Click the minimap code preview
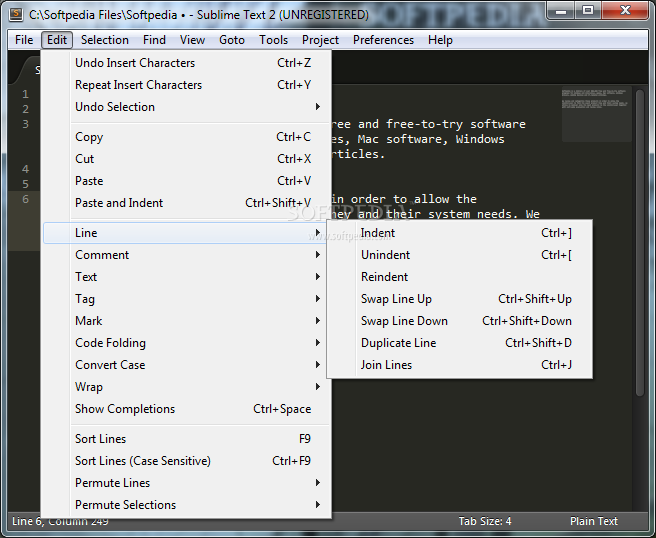The image size is (656, 538). tap(596, 115)
